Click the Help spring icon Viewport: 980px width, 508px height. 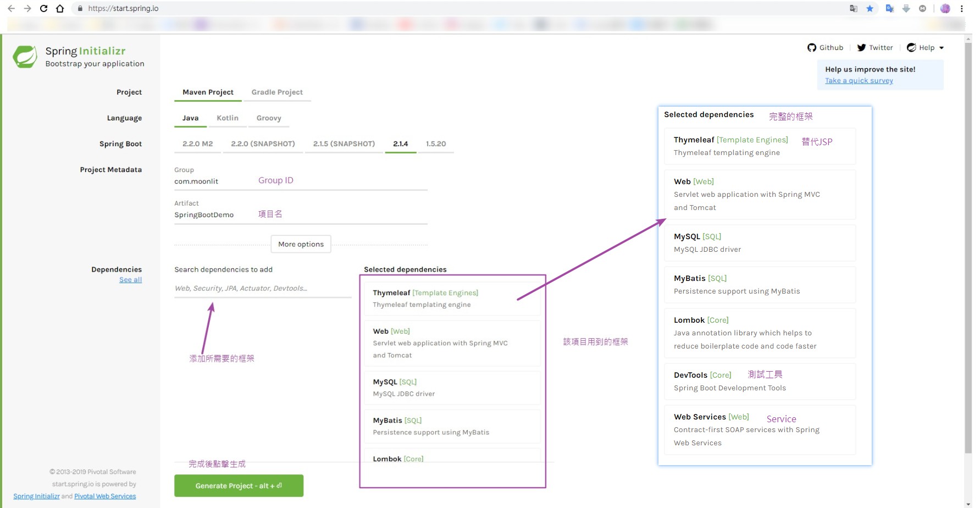pyautogui.click(x=911, y=48)
